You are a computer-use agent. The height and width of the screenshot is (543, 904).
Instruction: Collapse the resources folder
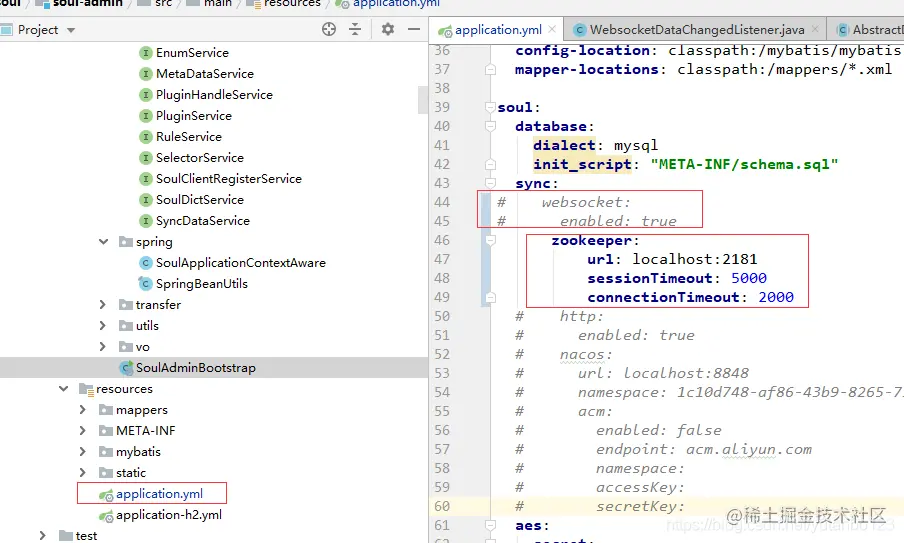(63, 389)
